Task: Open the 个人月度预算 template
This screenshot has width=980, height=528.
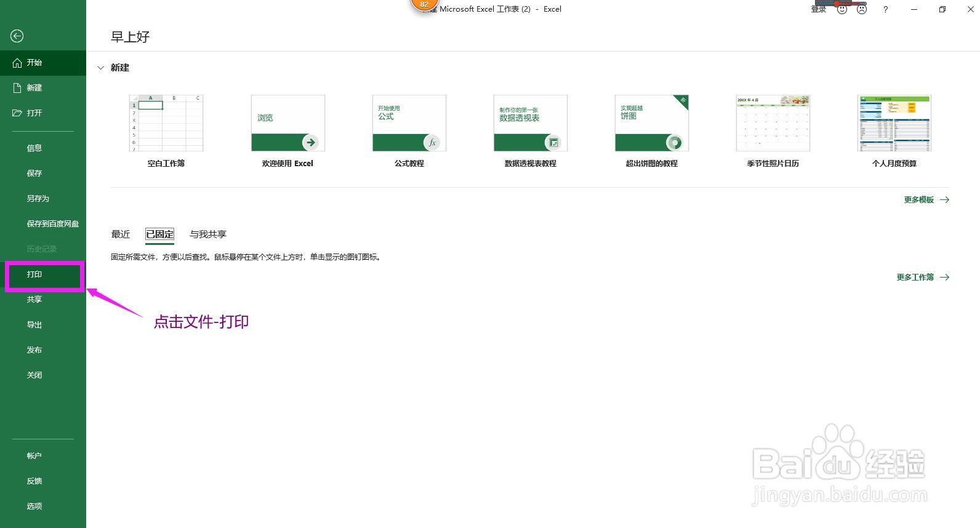Action: [894, 131]
